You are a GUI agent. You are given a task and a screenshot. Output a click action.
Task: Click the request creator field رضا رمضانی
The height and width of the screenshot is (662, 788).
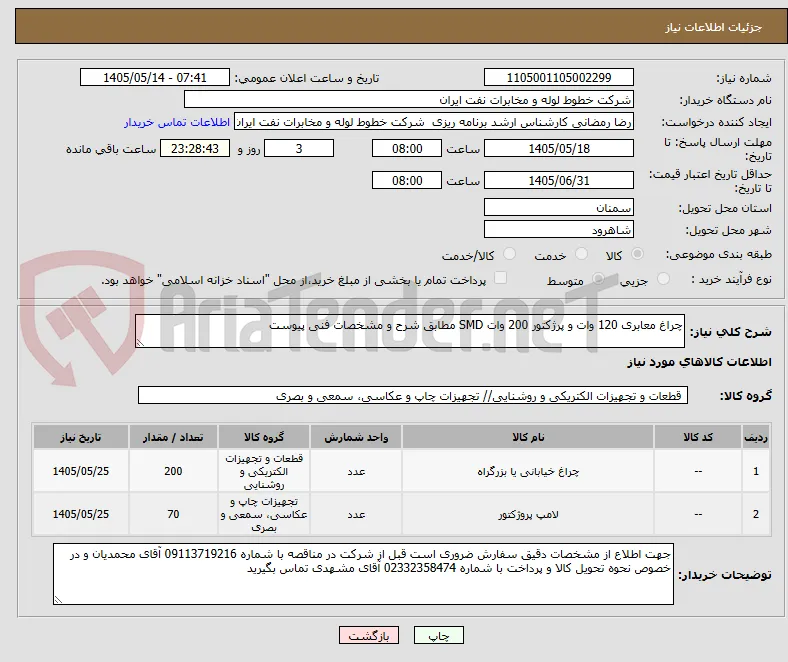(x=434, y=122)
